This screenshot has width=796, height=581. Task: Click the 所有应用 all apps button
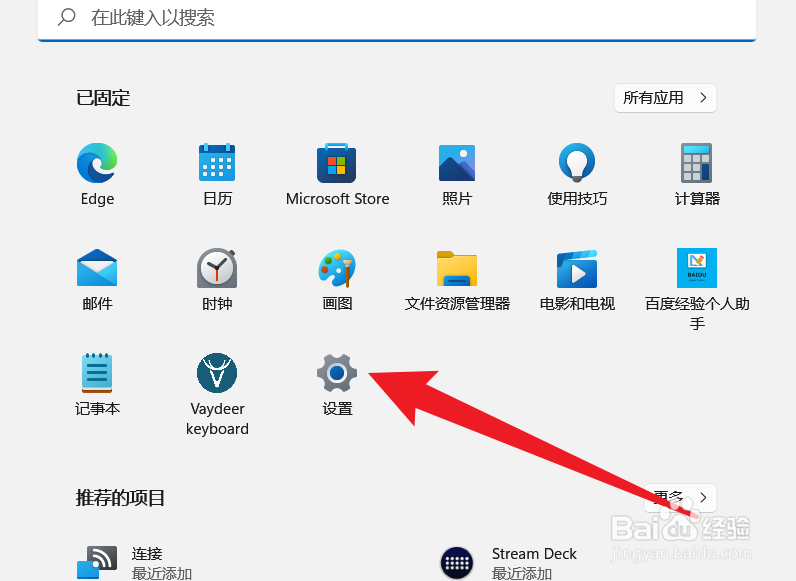point(665,98)
